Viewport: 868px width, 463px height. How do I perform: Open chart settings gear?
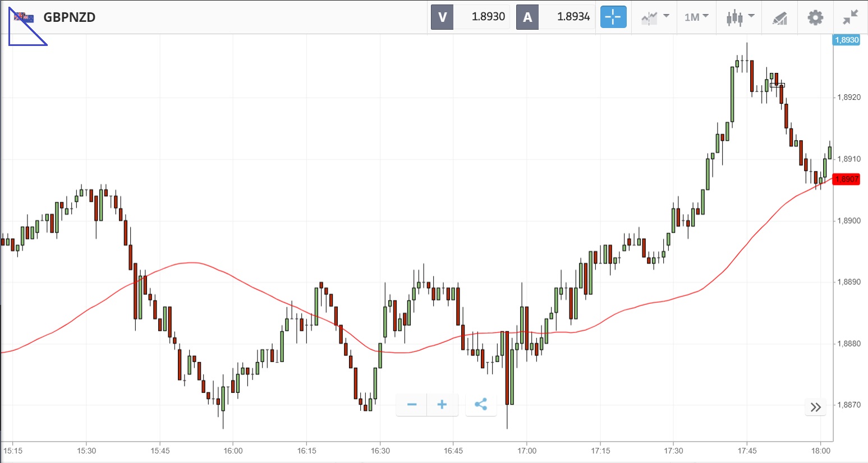coord(815,17)
